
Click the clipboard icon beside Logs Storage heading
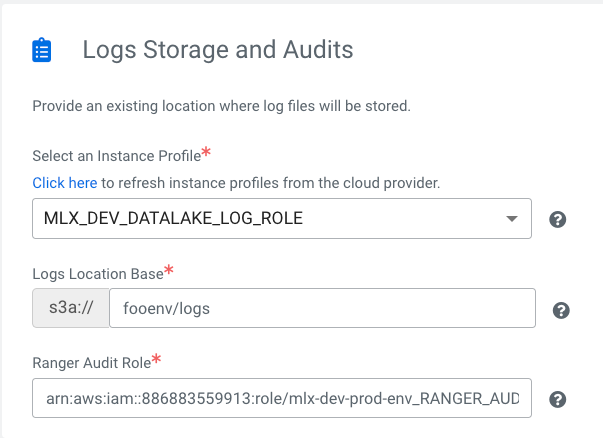pyautogui.click(x=41, y=50)
